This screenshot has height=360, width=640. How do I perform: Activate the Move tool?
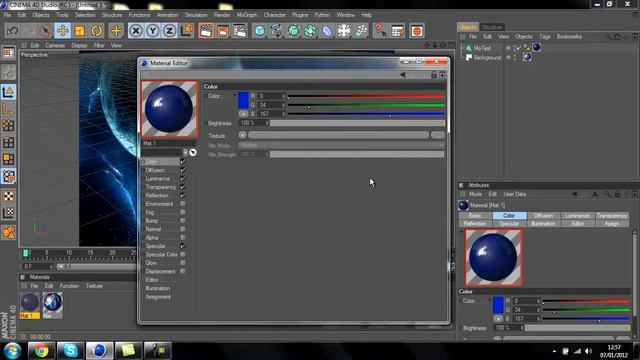(62, 31)
